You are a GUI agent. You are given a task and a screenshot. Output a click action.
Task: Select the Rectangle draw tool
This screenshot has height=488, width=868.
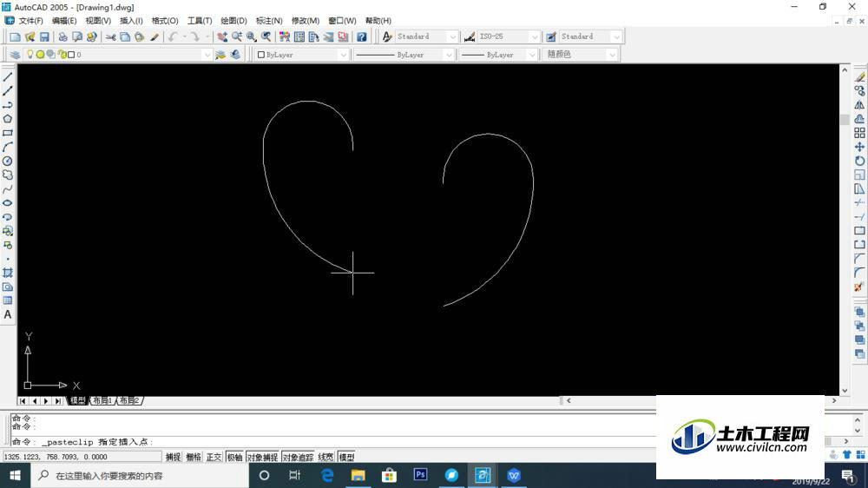tap(8, 133)
